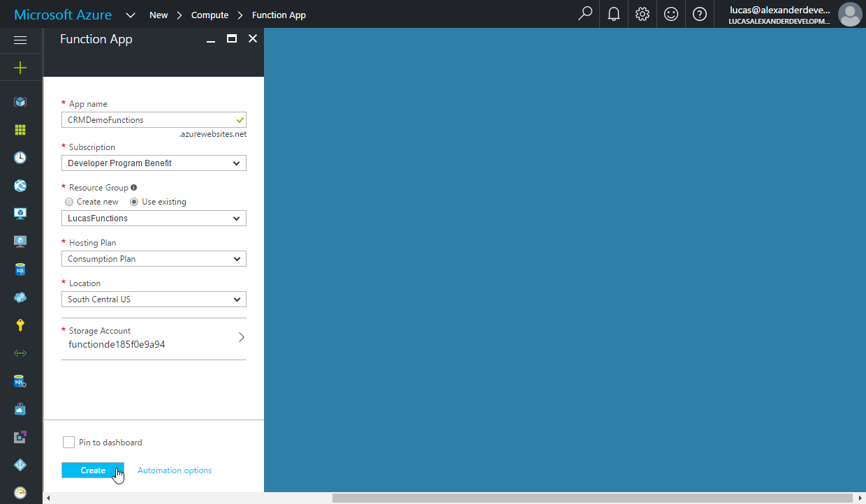Maximize the Function App blade
This screenshot has height=504, width=866.
[x=232, y=39]
